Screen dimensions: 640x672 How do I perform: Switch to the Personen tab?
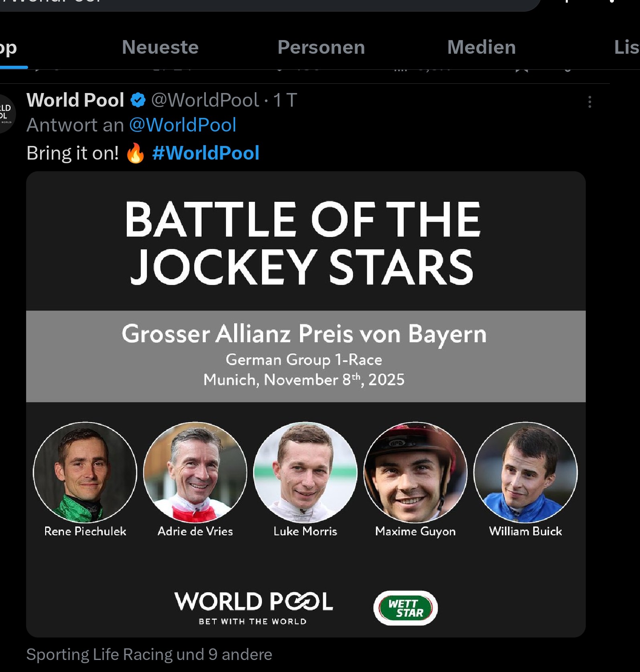pos(321,47)
